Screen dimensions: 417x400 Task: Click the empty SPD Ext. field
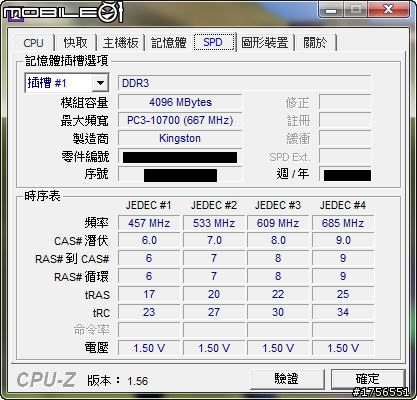tap(345, 156)
